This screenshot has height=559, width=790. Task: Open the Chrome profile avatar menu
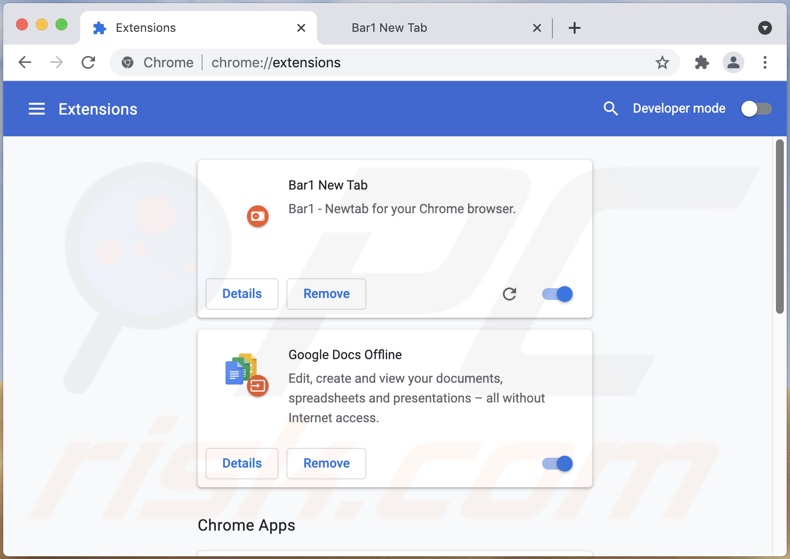[x=733, y=62]
